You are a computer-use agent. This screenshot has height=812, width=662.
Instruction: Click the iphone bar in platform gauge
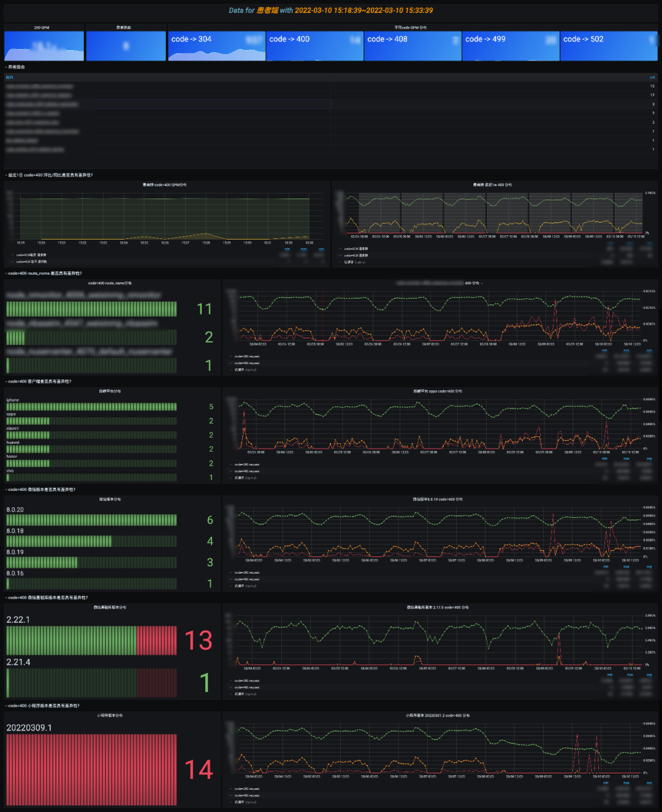(x=91, y=407)
